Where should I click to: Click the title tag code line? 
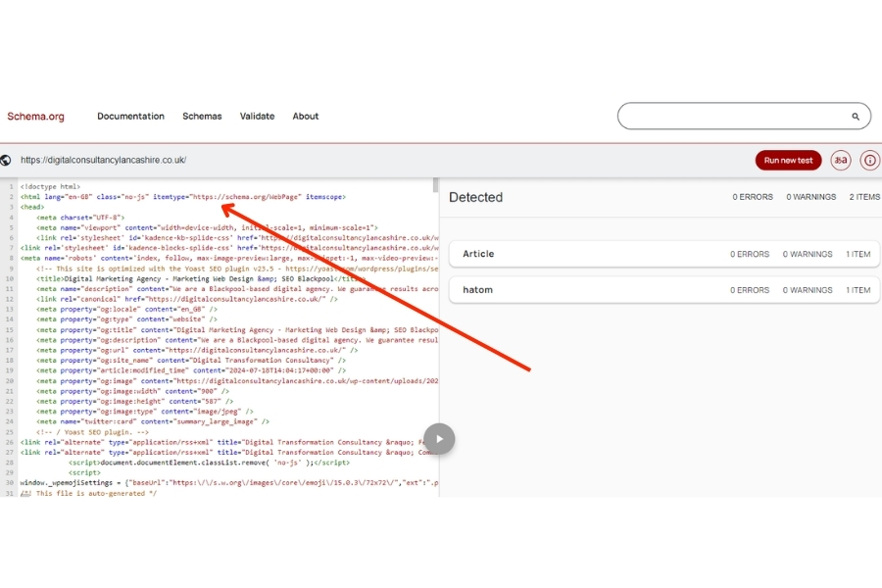click(x=201, y=278)
